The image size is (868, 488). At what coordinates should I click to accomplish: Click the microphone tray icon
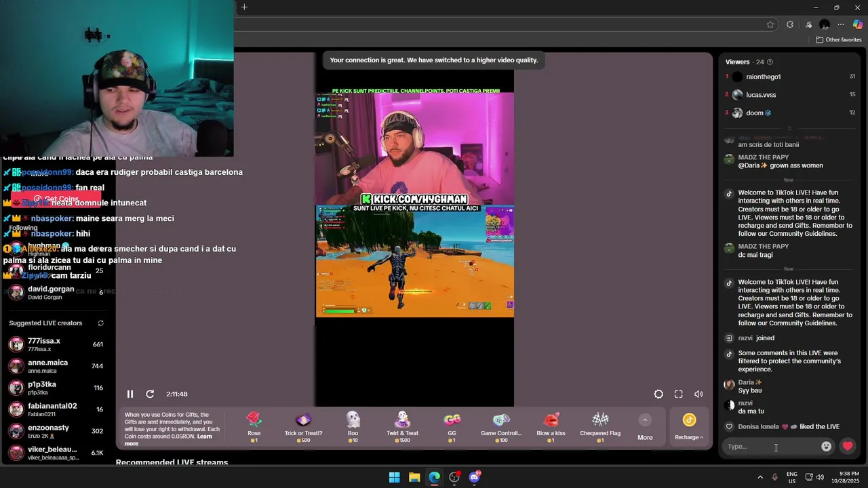click(774, 477)
